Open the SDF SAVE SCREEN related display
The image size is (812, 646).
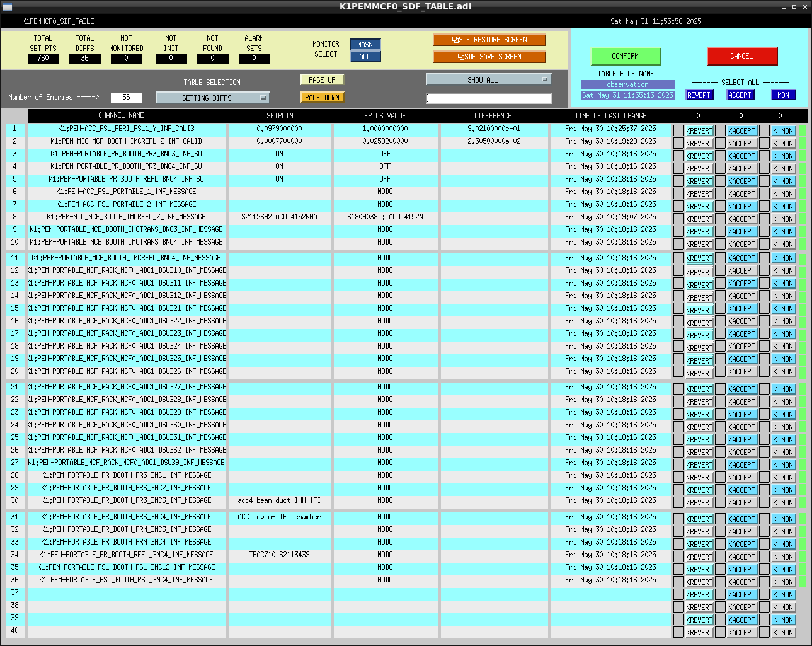coord(489,57)
